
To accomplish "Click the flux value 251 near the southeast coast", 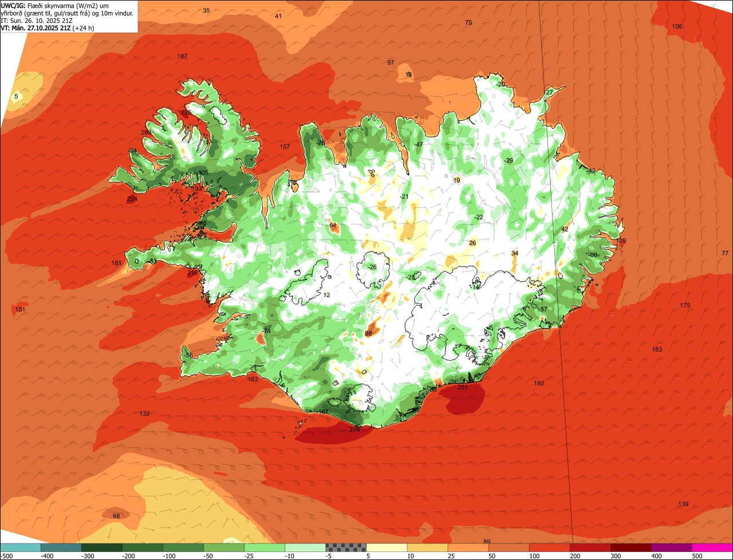I will click(x=463, y=387).
